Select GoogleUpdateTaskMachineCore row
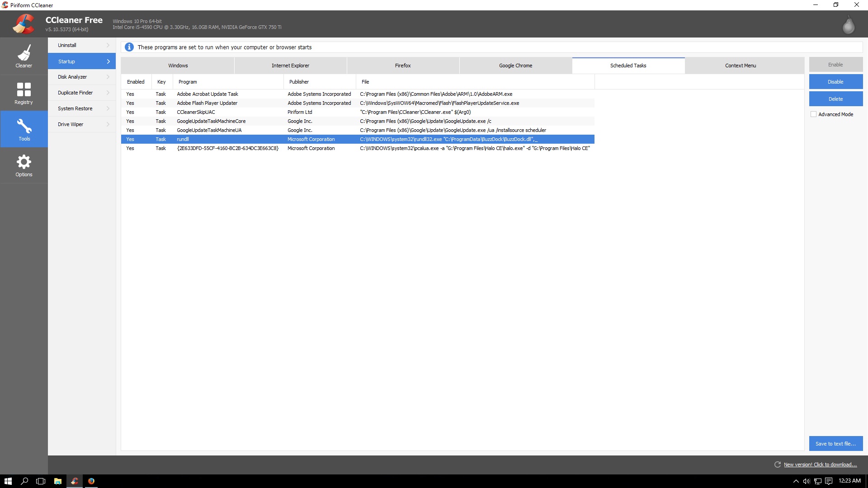Viewport: 868px width, 488px height. (358, 121)
